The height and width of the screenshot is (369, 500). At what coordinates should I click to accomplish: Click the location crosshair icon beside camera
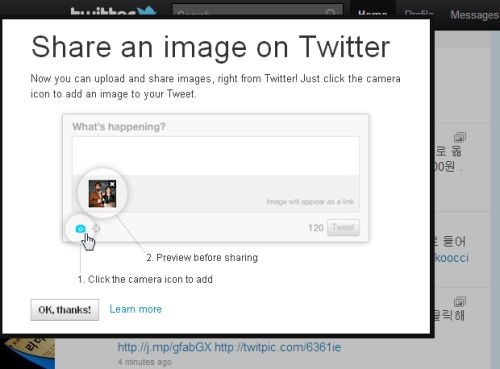[x=96, y=229]
